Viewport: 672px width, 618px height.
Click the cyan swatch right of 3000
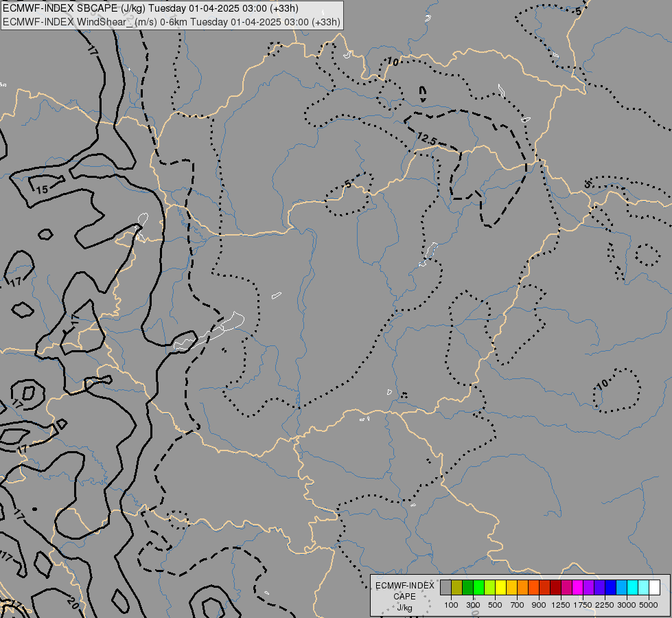pos(633,587)
